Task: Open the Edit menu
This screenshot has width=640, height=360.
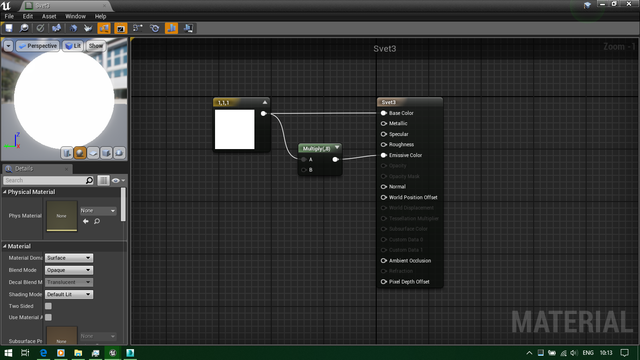Action: click(28, 16)
